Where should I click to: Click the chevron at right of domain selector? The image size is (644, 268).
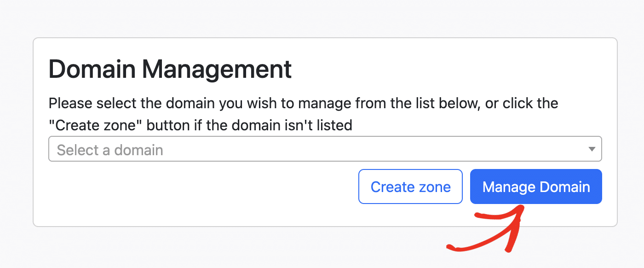coord(591,148)
